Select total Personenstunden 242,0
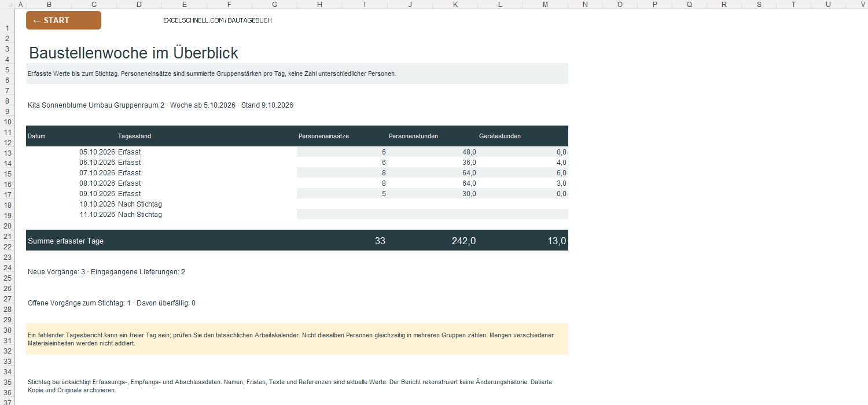868x405 pixels. [464, 241]
